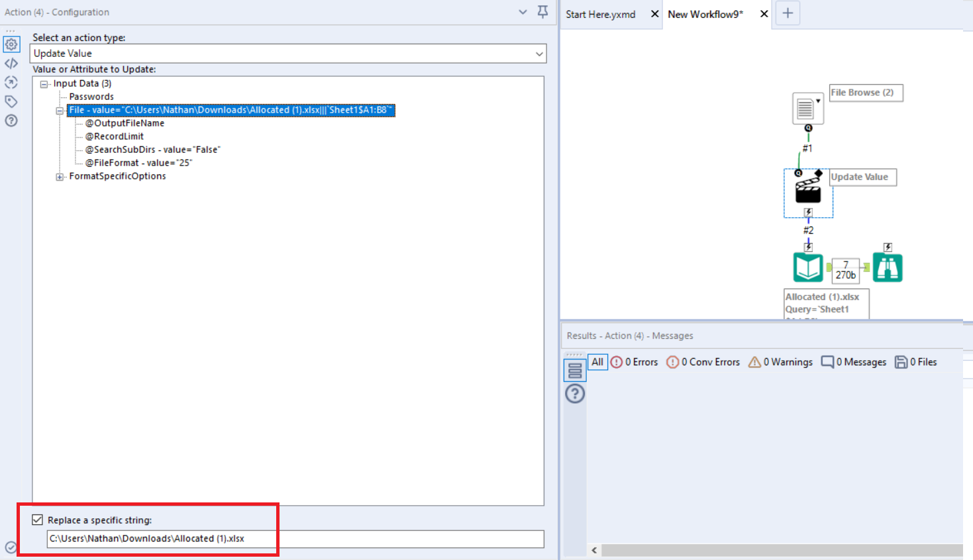Select the Browse tool binoculars on the canvas
This screenshot has width=973, height=560.
pos(887,266)
